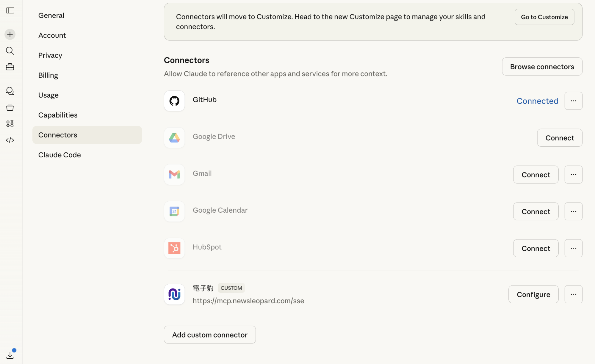
Task: Click the download icon with blue dot
Action: (x=10, y=355)
